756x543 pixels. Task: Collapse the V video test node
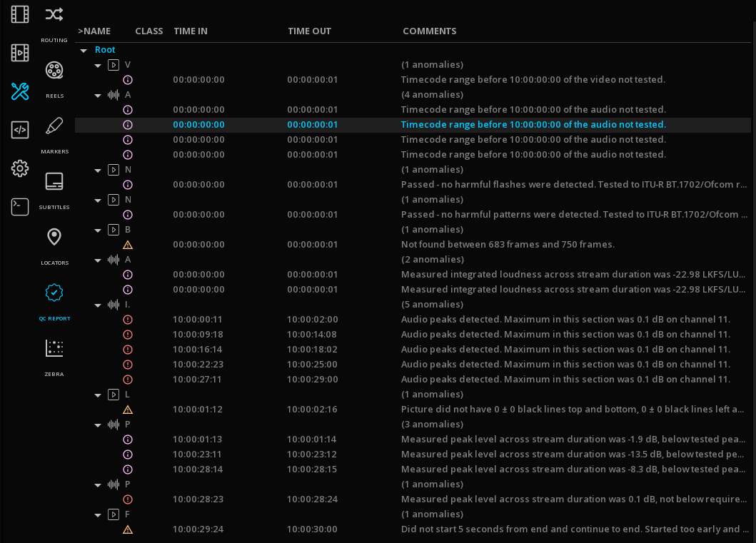coord(99,66)
